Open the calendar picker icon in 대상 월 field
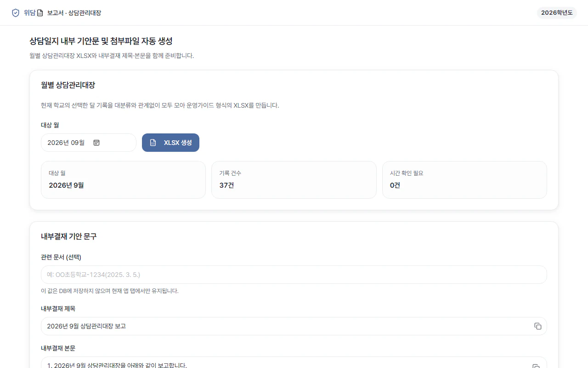This screenshot has height=368, width=588. [96, 143]
